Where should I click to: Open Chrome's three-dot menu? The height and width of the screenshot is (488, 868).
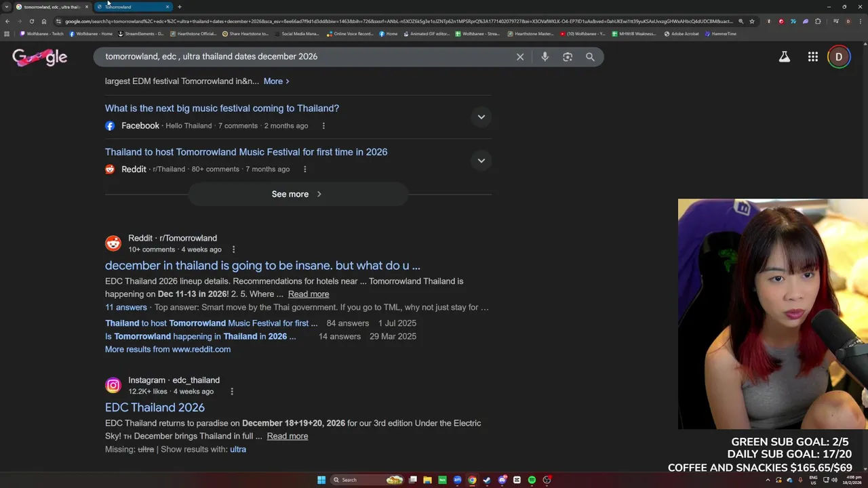(860, 21)
